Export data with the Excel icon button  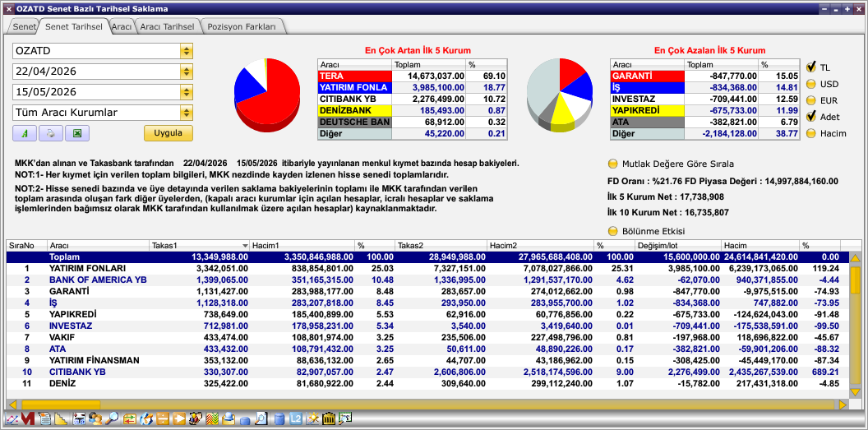pos(77,133)
